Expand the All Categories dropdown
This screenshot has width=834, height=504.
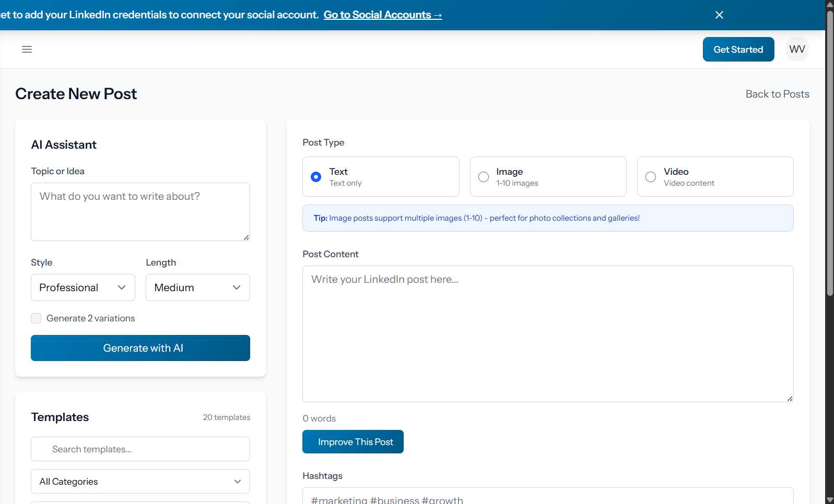[x=140, y=482]
